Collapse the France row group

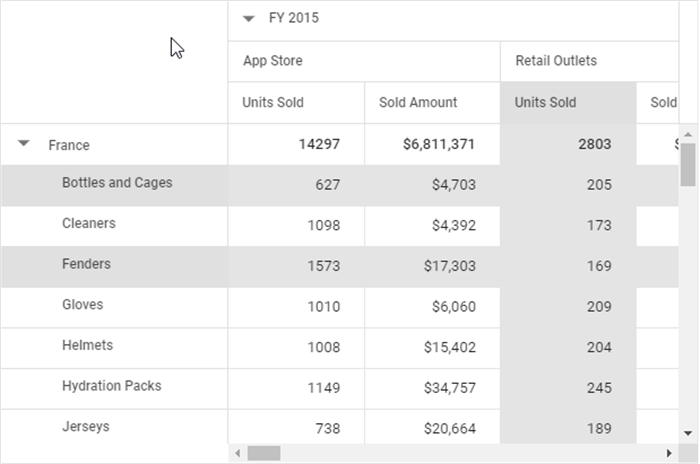pos(23,145)
